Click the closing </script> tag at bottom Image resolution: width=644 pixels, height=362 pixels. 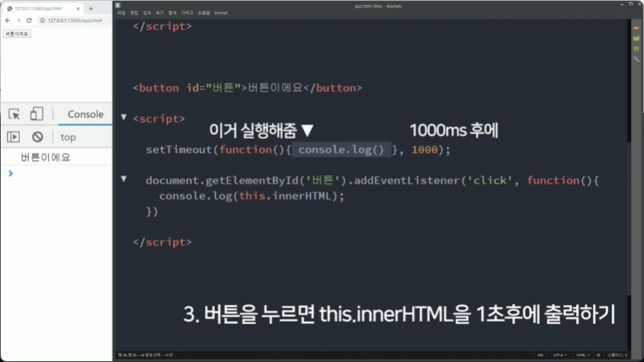coord(162,242)
